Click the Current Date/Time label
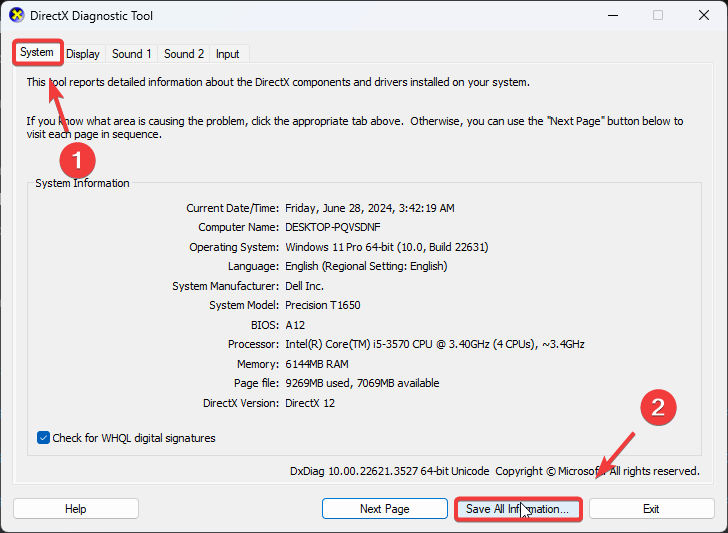 [233, 208]
